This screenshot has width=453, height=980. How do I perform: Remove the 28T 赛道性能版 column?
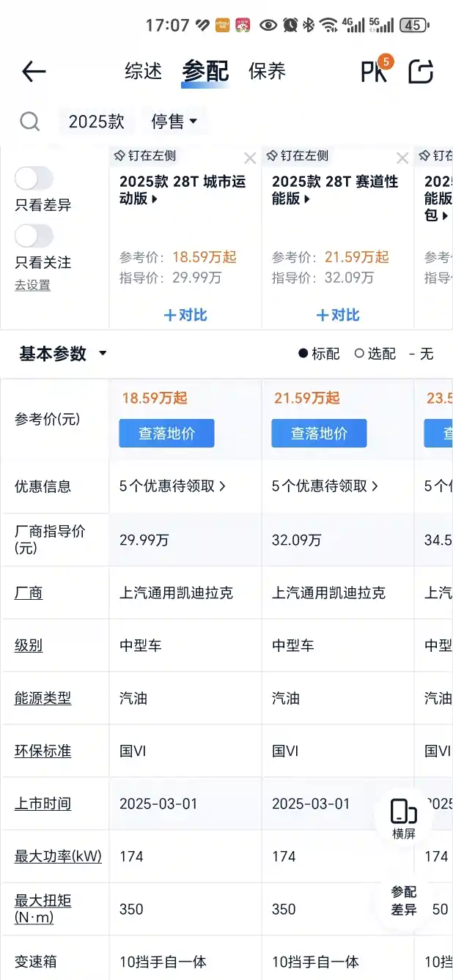point(402,158)
